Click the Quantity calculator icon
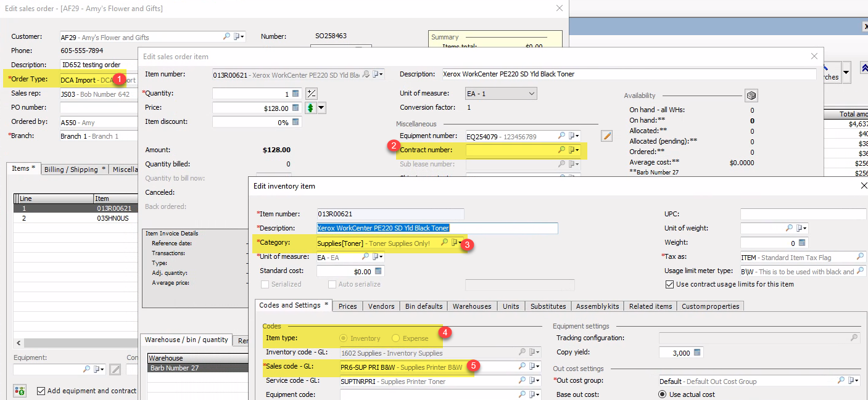The width and height of the screenshot is (868, 400). click(296, 94)
